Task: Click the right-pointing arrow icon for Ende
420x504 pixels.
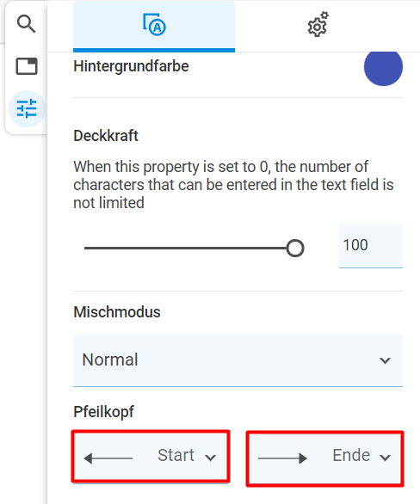Action: pos(282,458)
